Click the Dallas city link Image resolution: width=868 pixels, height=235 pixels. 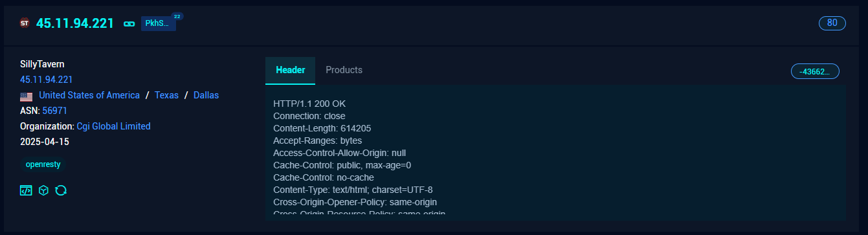pyautogui.click(x=206, y=95)
